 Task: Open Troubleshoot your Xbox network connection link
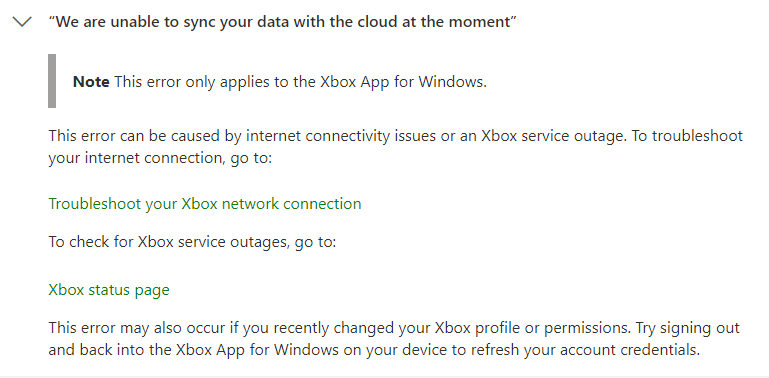pos(205,203)
